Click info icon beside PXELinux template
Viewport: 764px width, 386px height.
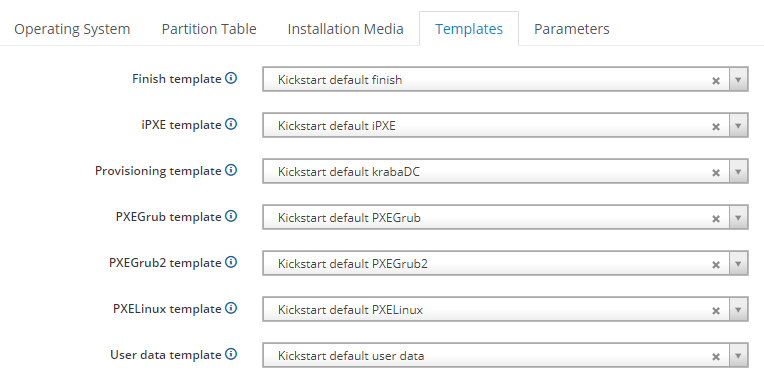click(231, 308)
